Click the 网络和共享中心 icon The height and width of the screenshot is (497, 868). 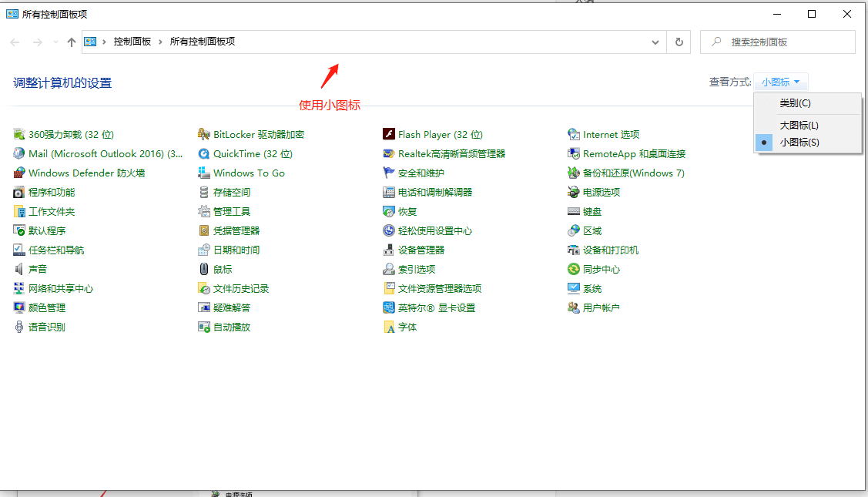coord(18,289)
